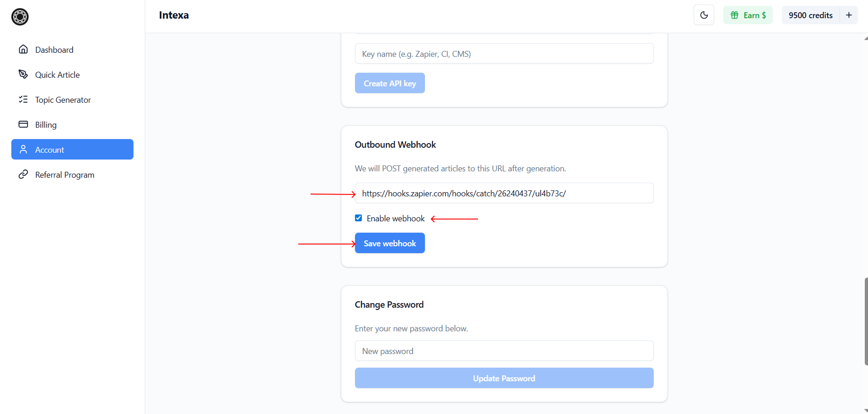Open the Dashboard home icon

[x=23, y=50]
